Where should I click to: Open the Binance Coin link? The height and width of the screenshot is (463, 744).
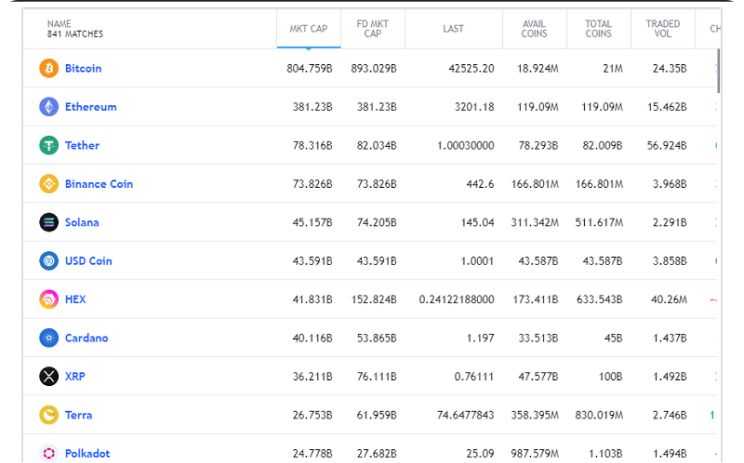coord(99,184)
